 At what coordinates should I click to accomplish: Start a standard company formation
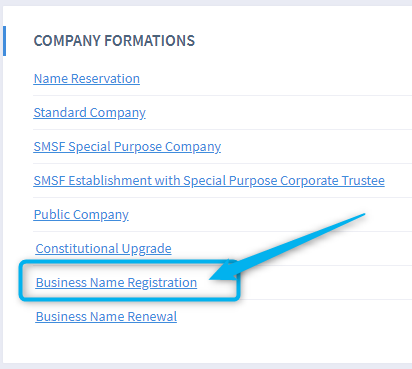90,113
